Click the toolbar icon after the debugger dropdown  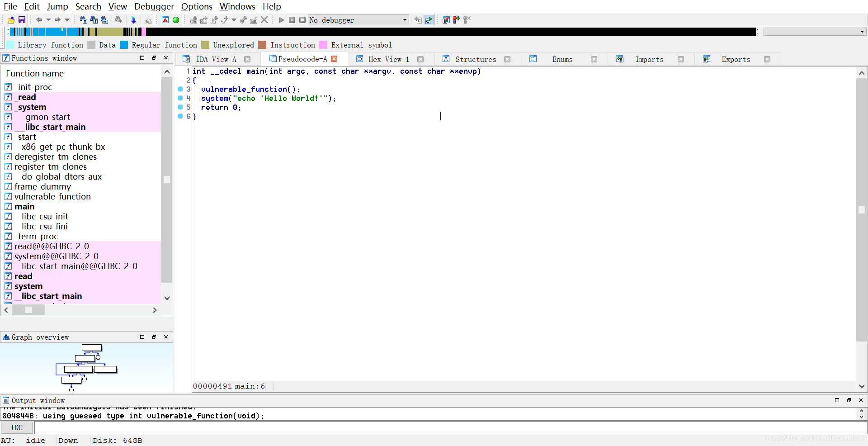(418, 20)
